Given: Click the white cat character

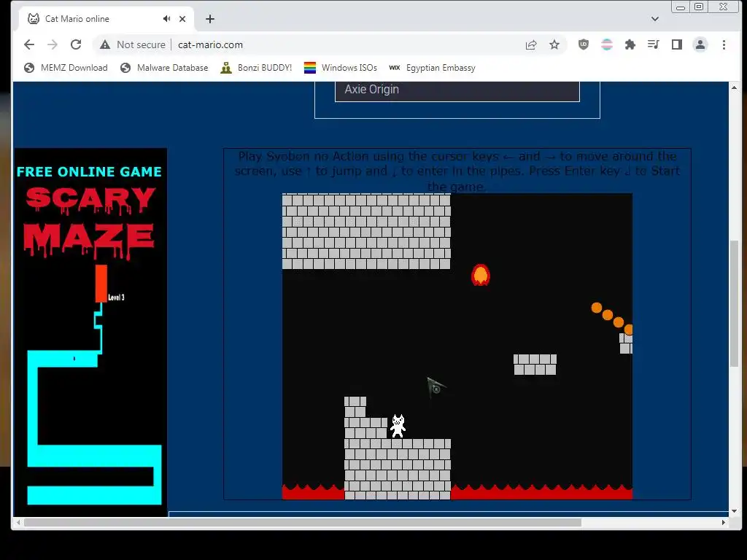Looking at the screenshot, I should tap(398, 426).
